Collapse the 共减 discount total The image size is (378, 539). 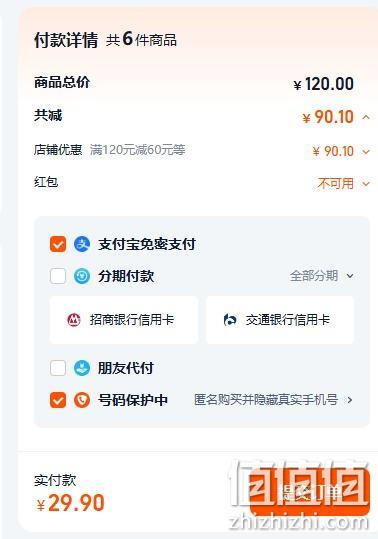pos(366,117)
